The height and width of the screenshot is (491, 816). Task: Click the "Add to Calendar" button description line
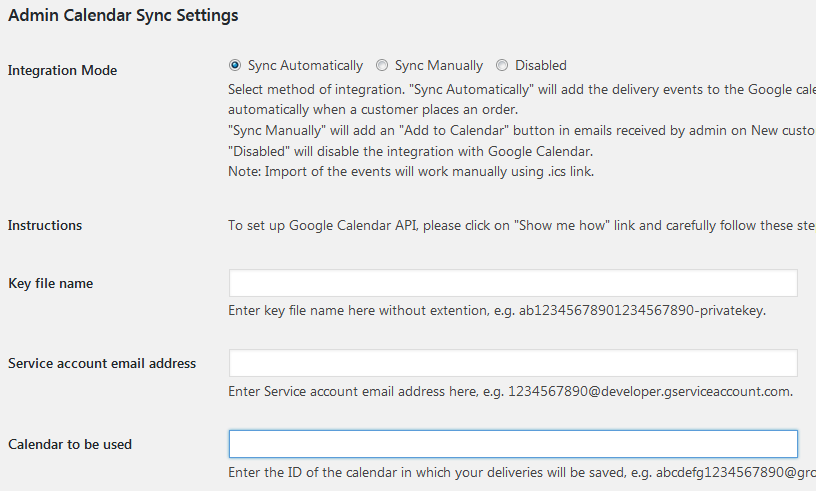(522, 131)
